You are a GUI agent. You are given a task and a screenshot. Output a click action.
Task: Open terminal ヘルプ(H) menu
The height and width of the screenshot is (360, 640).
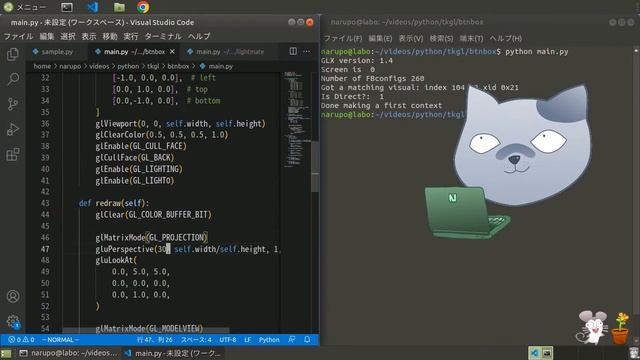pyautogui.click(x=506, y=38)
